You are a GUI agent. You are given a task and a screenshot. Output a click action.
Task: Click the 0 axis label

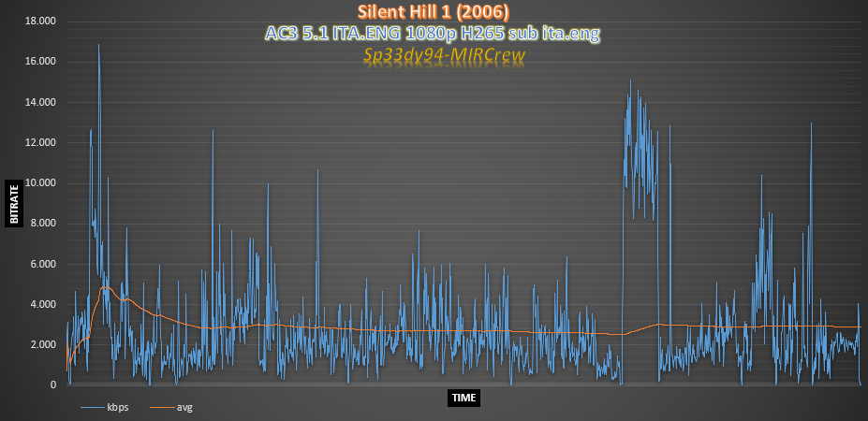tap(54, 385)
